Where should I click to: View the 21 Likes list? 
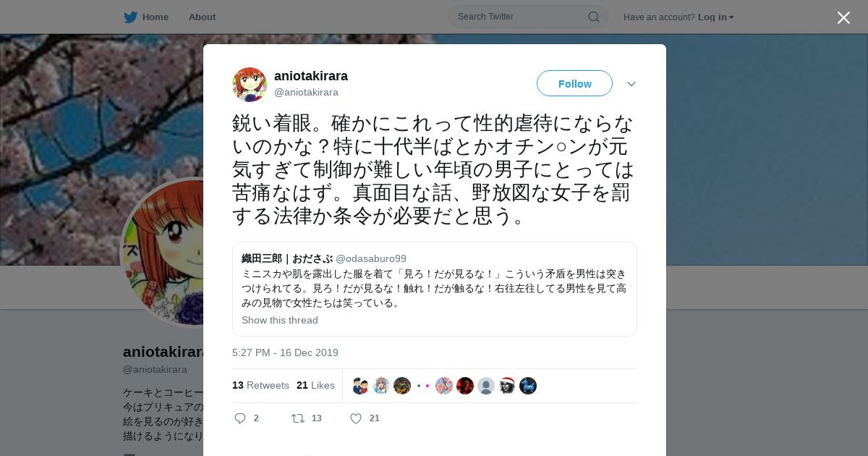pos(315,385)
